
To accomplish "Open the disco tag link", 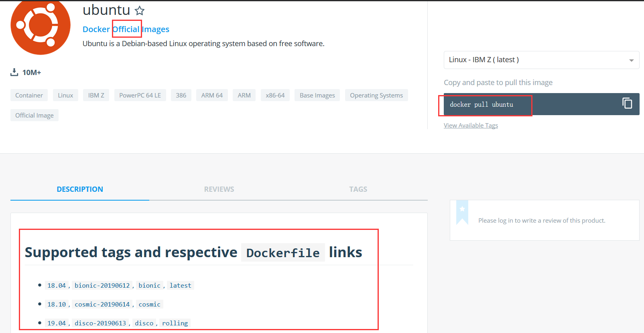I will 144,323.
